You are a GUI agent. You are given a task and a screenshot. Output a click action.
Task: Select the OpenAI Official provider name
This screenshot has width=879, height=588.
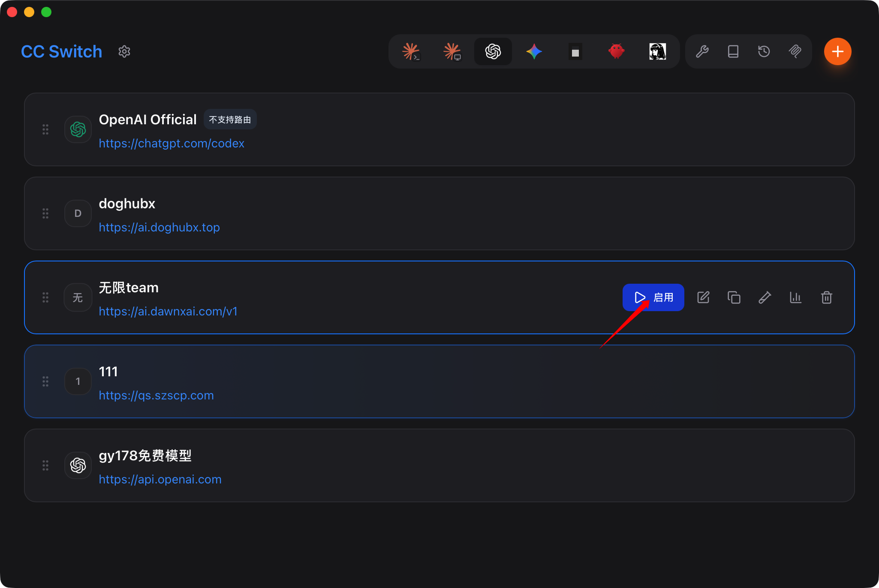[x=148, y=120]
